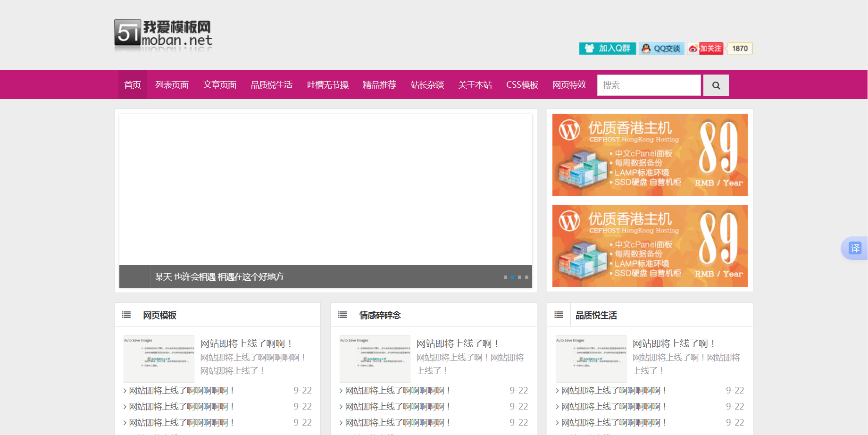This screenshot has width=868, height=435.
Task: Open the top 优质香港主机 ad banner
Action: point(650,155)
